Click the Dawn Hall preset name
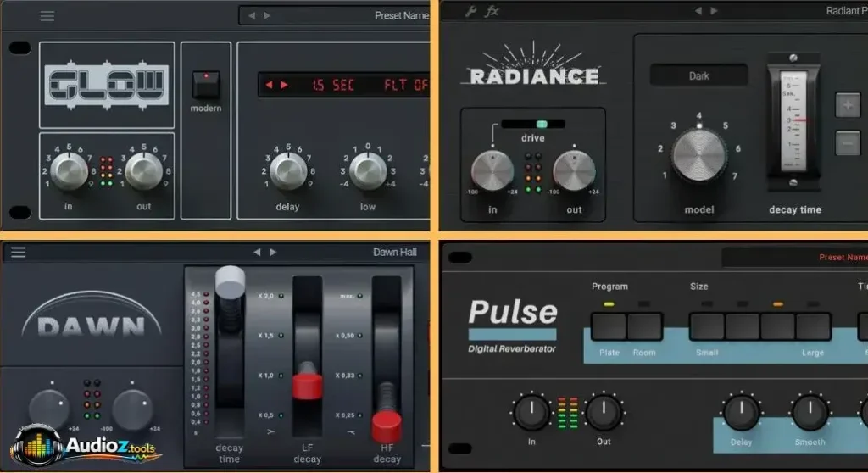 (395, 252)
